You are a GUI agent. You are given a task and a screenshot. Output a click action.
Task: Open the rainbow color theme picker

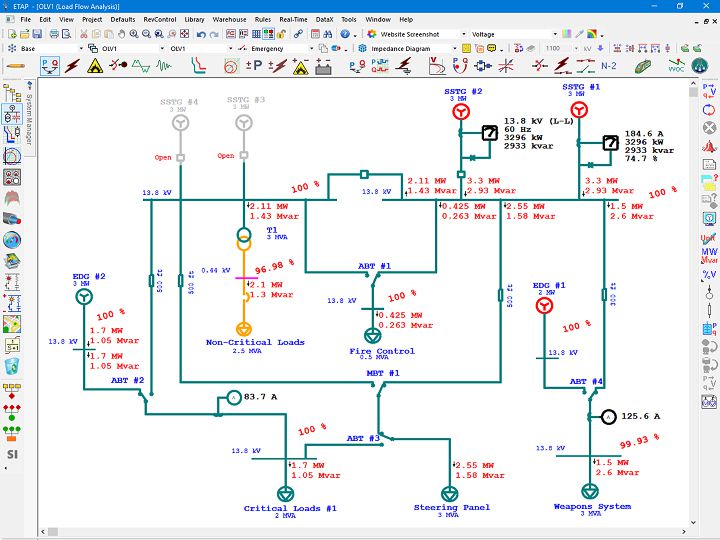pos(596,33)
